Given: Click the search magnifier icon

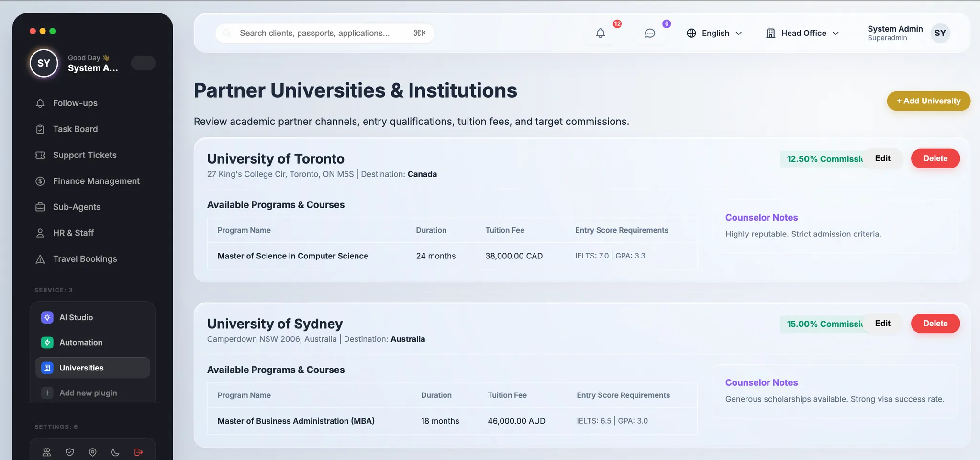Looking at the screenshot, I should [227, 33].
